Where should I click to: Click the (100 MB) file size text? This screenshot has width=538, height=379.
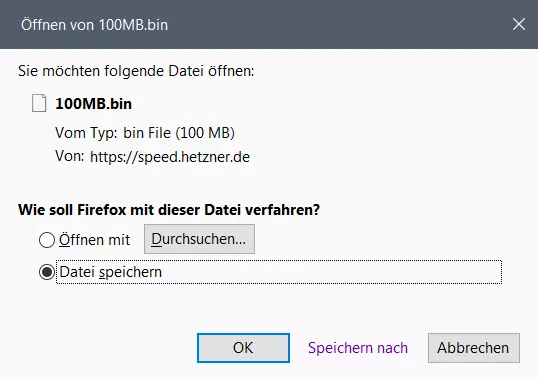(205, 133)
